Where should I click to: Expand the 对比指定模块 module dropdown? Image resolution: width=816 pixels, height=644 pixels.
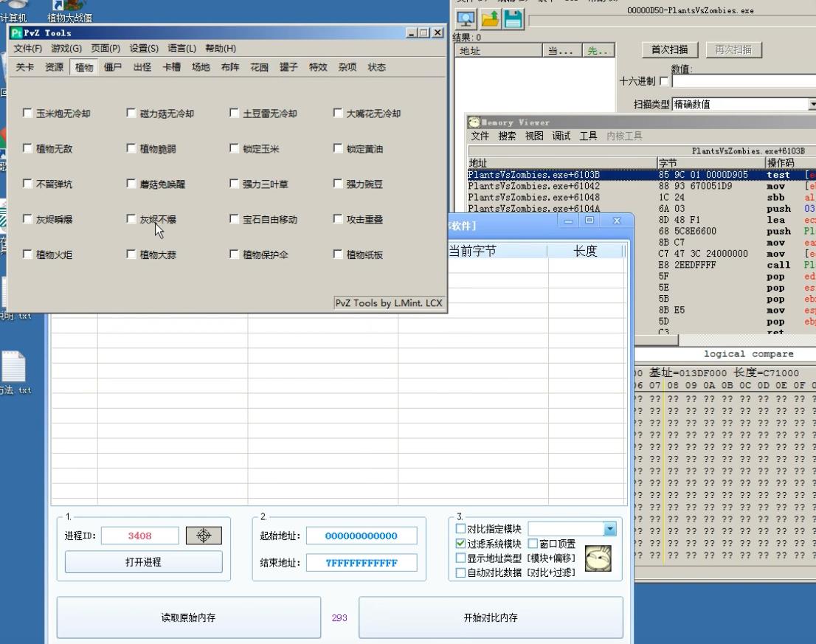point(609,529)
